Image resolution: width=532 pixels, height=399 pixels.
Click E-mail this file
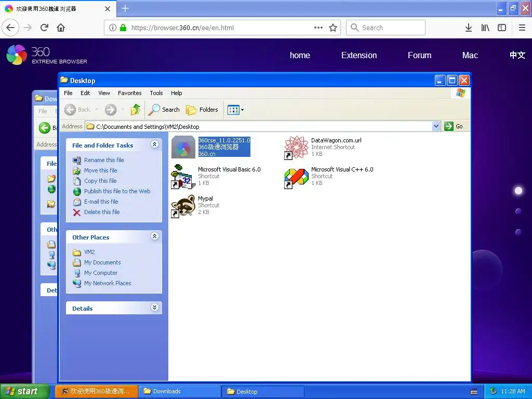pyautogui.click(x=101, y=202)
